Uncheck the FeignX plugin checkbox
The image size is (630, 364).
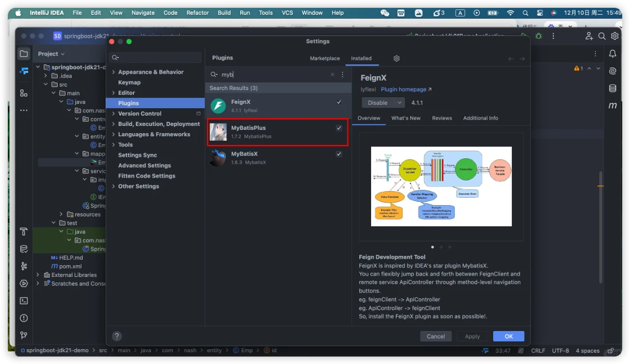coord(339,102)
